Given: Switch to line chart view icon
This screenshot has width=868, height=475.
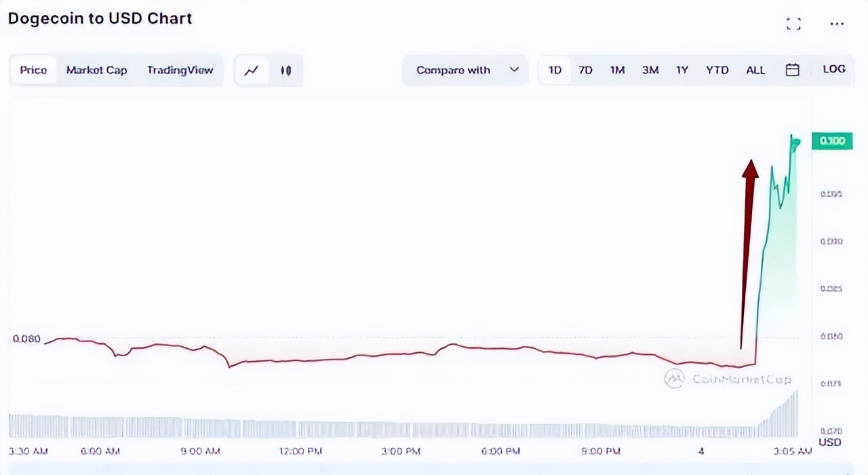Looking at the screenshot, I should click(x=252, y=70).
